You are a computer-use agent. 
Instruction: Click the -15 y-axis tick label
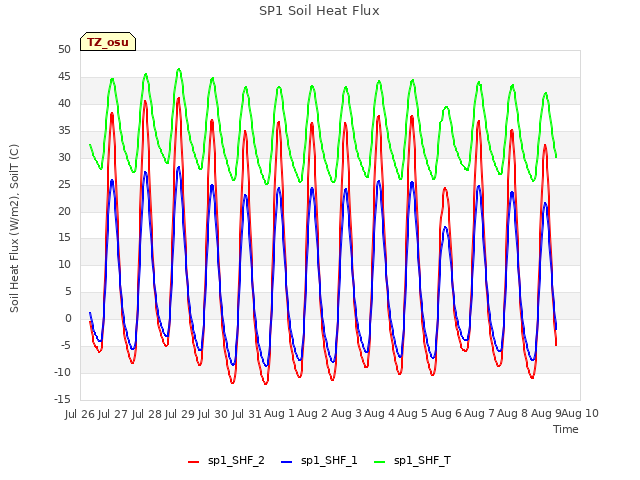[x=63, y=400]
